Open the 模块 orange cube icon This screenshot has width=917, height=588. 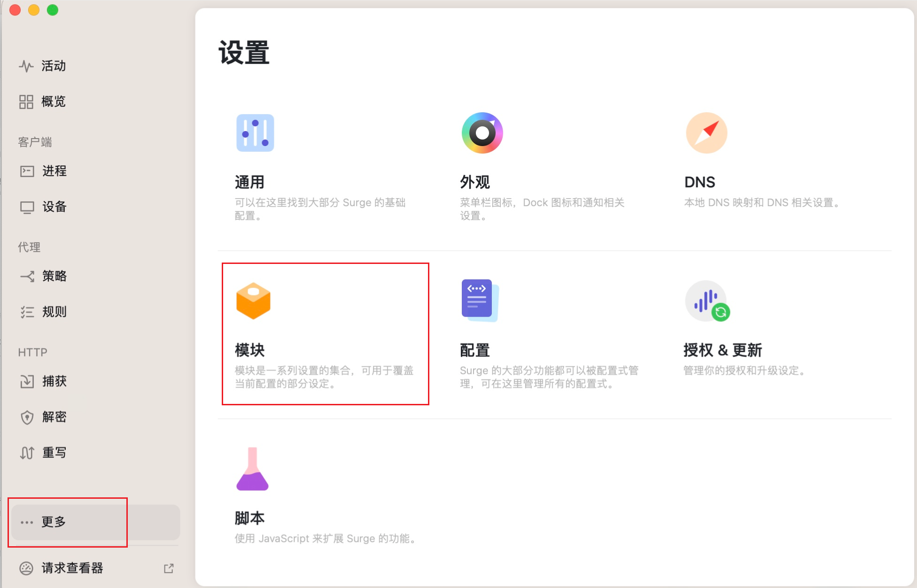(253, 301)
